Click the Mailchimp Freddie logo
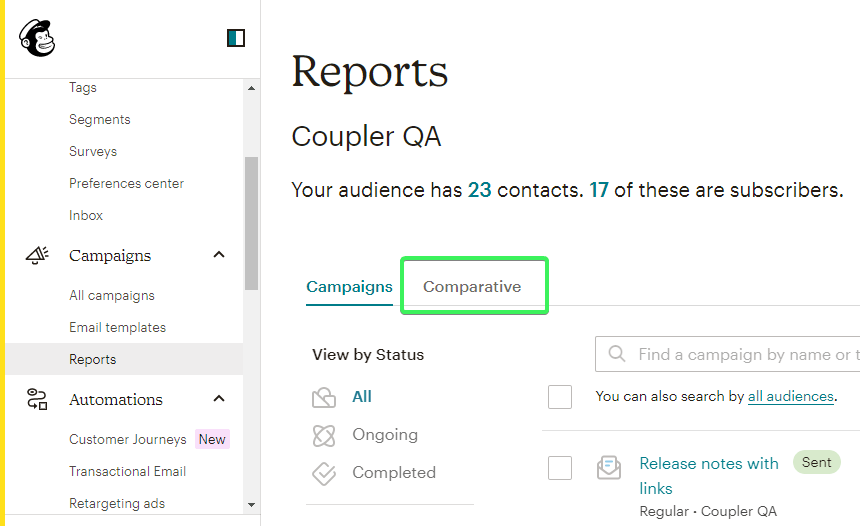Screen dimensions: 860x526 click(37, 38)
